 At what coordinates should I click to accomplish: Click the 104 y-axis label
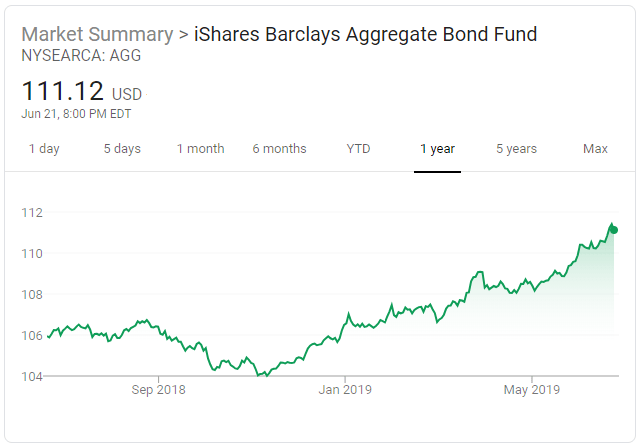point(32,376)
